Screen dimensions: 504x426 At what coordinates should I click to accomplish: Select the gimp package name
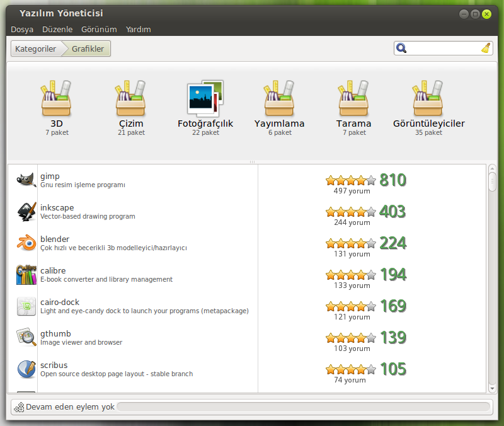click(50, 176)
